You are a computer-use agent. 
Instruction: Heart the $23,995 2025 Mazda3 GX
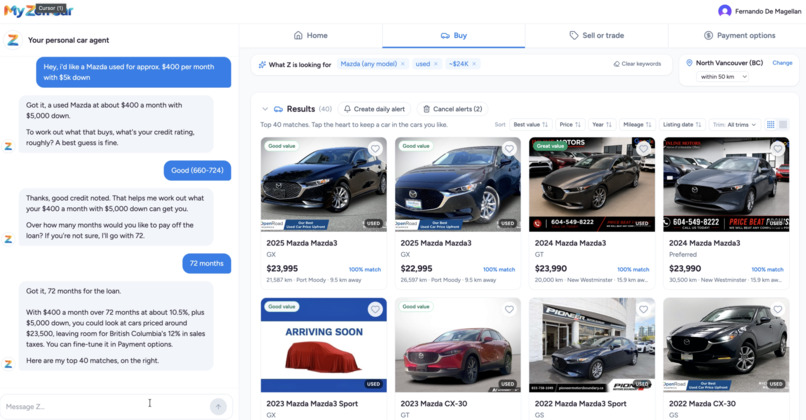pyautogui.click(x=375, y=149)
